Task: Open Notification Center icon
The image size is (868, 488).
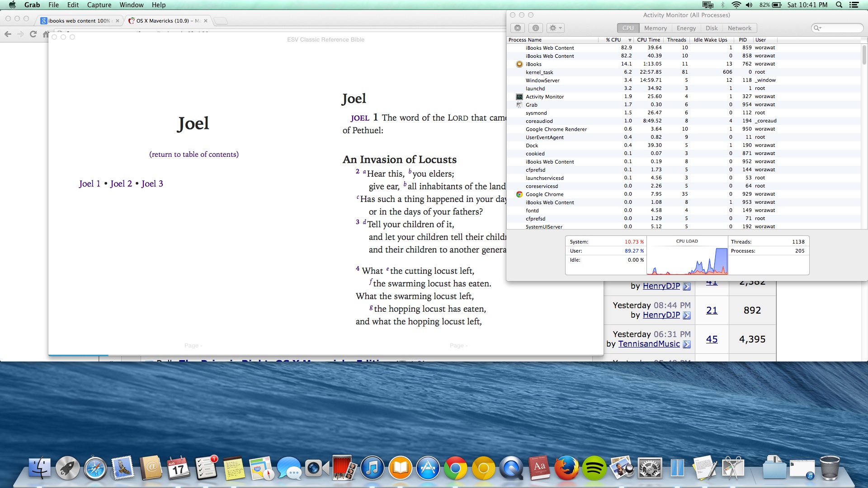Action: coord(854,5)
